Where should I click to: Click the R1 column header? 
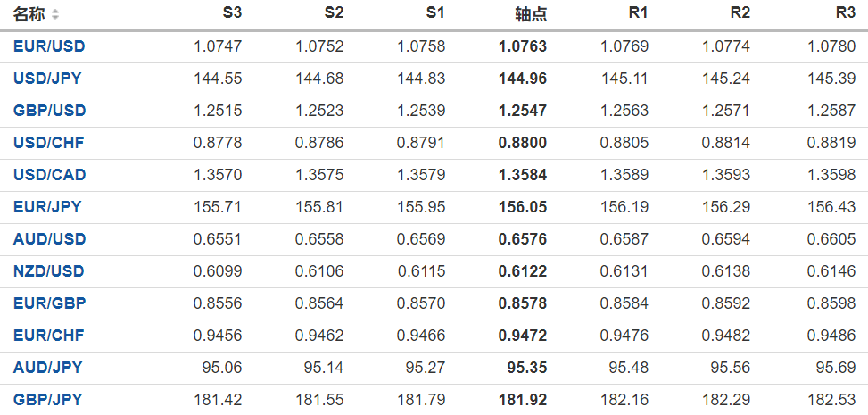638,14
